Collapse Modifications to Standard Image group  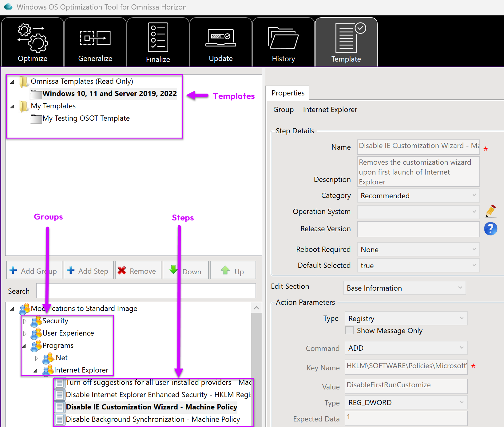coord(12,309)
